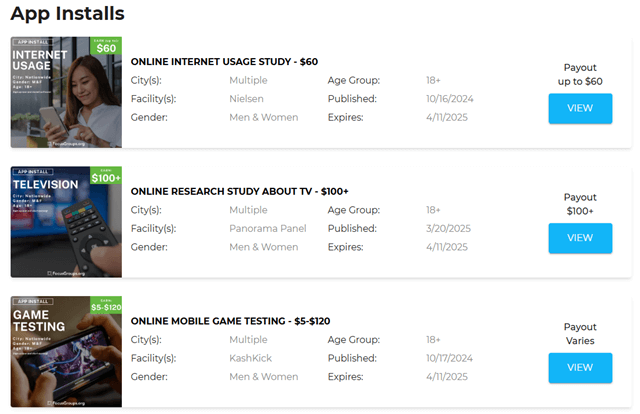640x414 pixels.
Task: Open the Internet Usage study thumbnail
Action: click(66, 92)
